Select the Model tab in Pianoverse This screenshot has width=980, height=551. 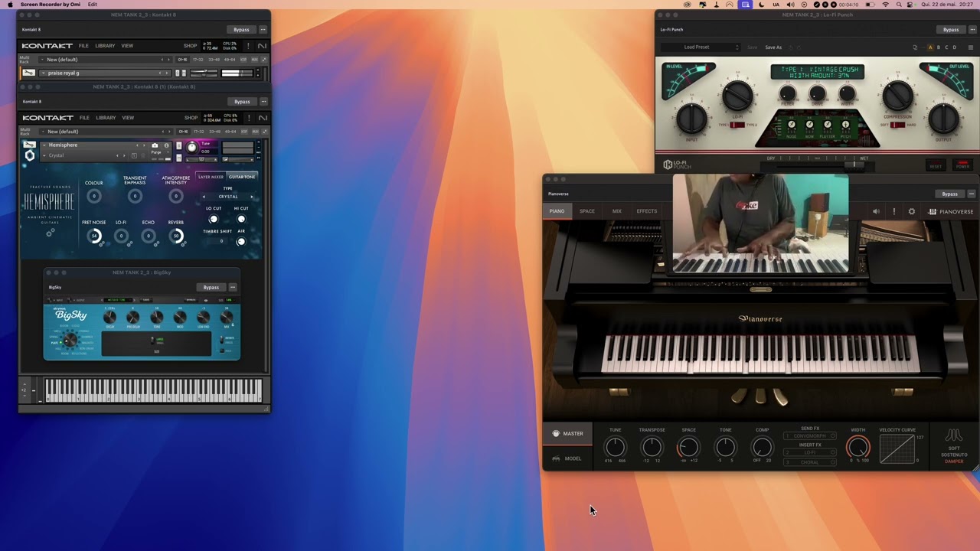coord(567,458)
